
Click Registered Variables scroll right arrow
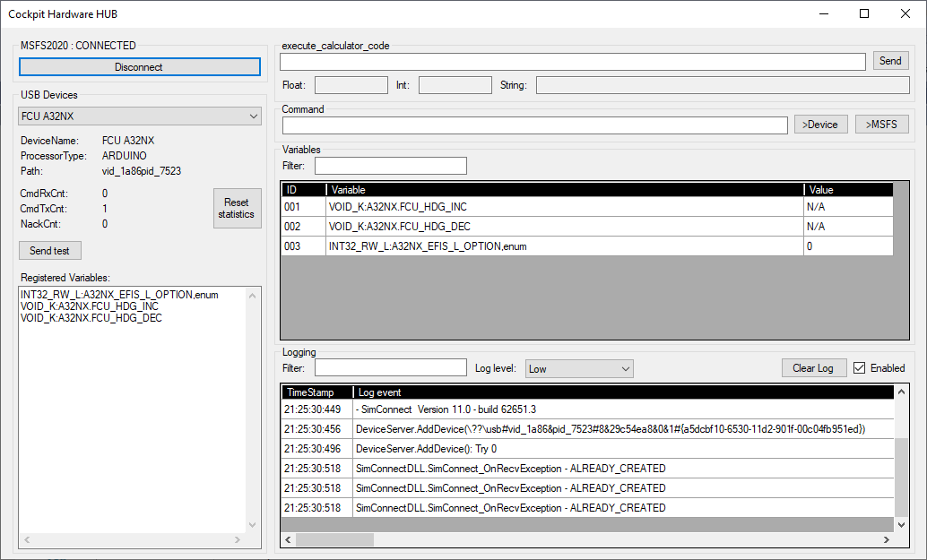tap(238, 540)
